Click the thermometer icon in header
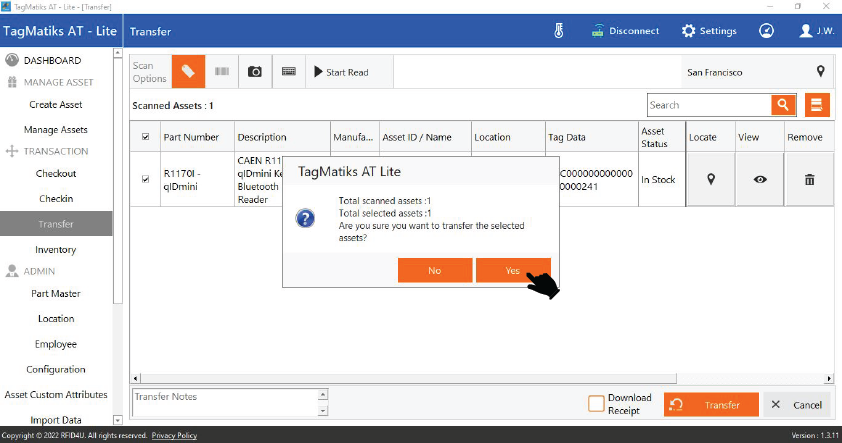842x443 pixels. click(559, 31)
